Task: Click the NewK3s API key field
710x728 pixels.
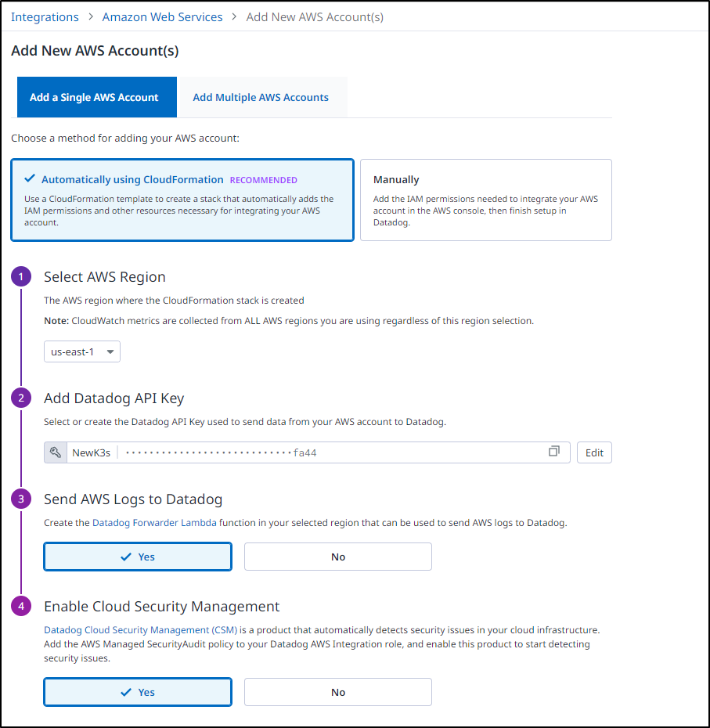Action: pyautogui.click(x=307, y=452)
